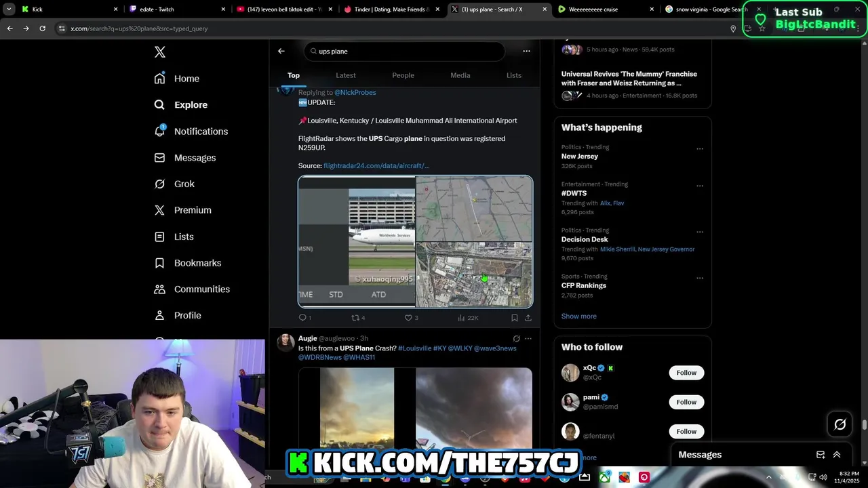Switch to the Lists search tab
The height and width of the screenshot is (488, 868).
[514, 75]
